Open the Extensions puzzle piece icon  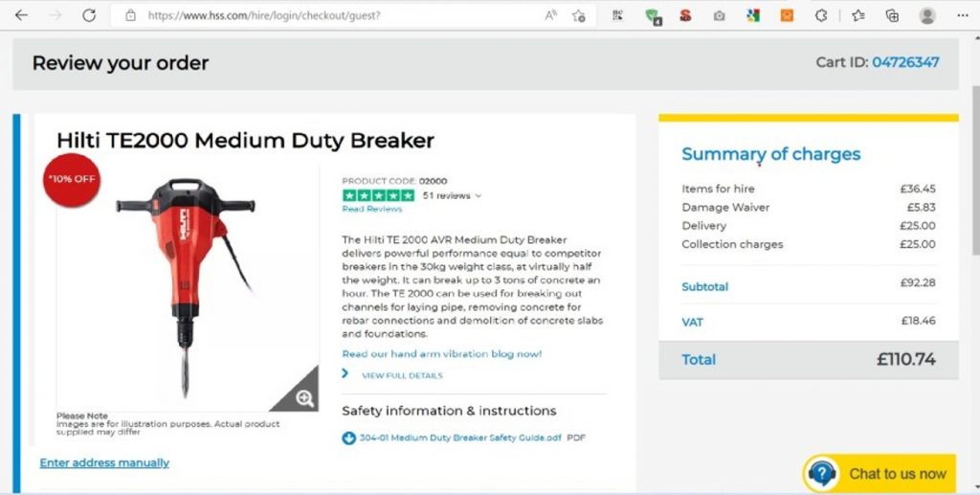(821, 15)
